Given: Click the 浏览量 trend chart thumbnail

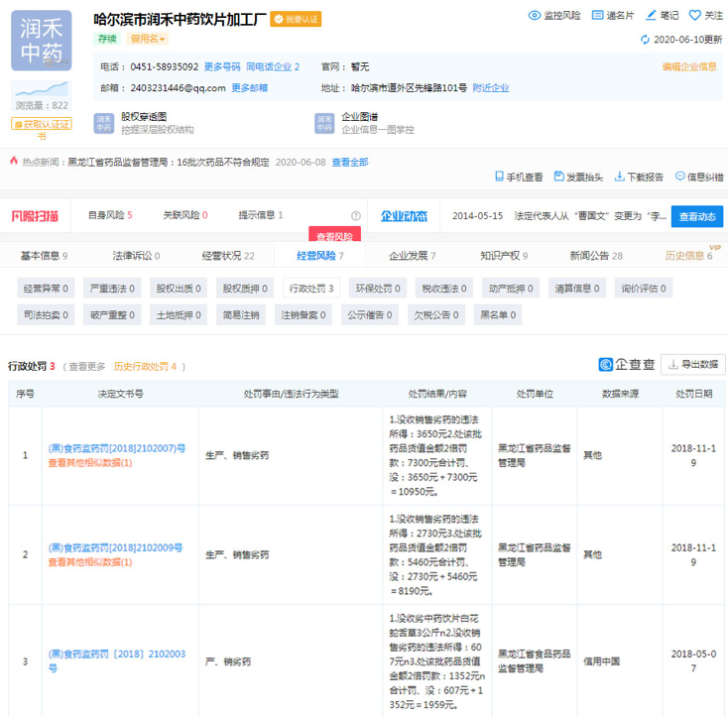Looking at the screenshot, I should tap(42, 89).
